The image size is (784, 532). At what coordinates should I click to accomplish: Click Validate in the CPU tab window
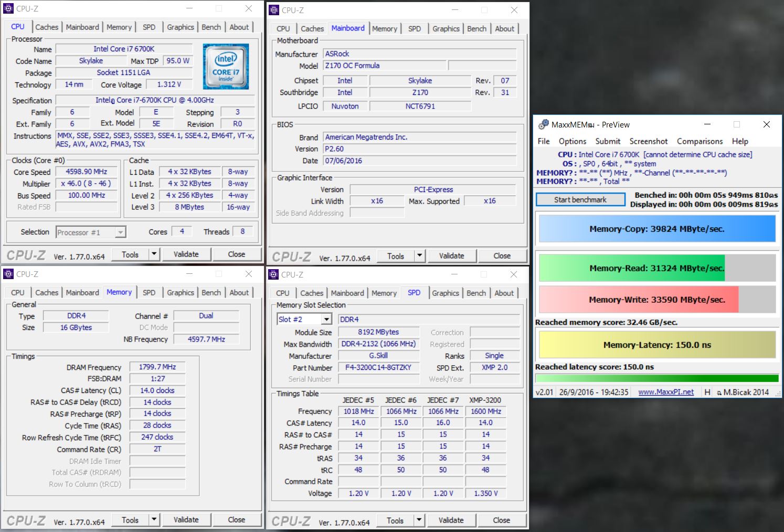[x=186, y=254]
